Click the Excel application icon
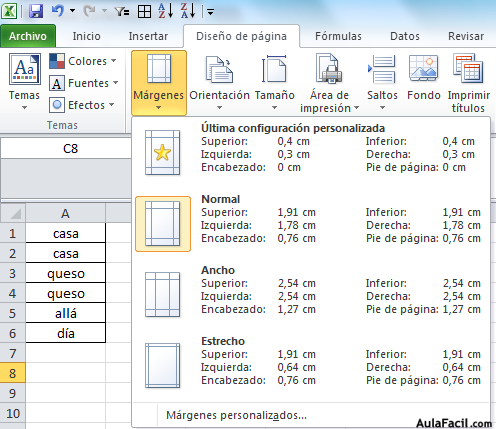Viewport: 496px width, 429px height. [x=9, y=11]
